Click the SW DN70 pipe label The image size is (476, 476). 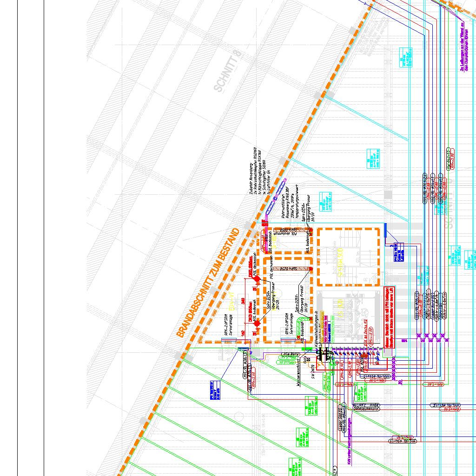314,371
